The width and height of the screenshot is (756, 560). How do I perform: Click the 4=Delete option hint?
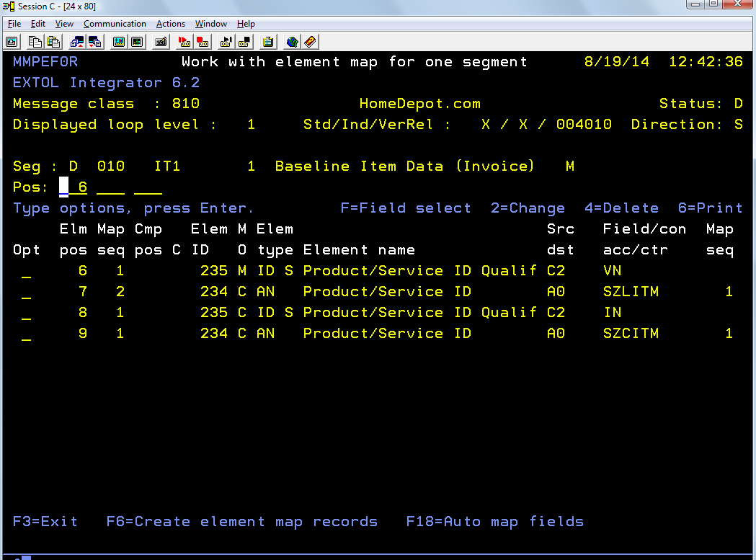[621, 208]
